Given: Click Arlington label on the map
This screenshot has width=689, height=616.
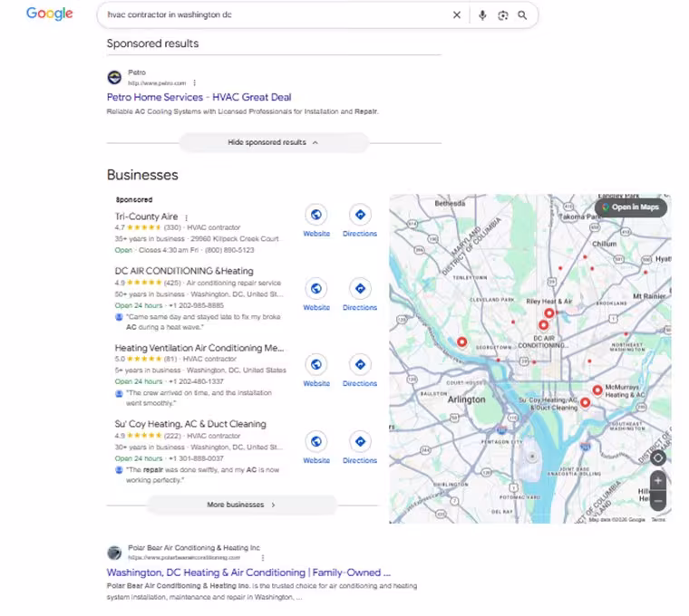Looking at the screenshot, I should (466, 399).
